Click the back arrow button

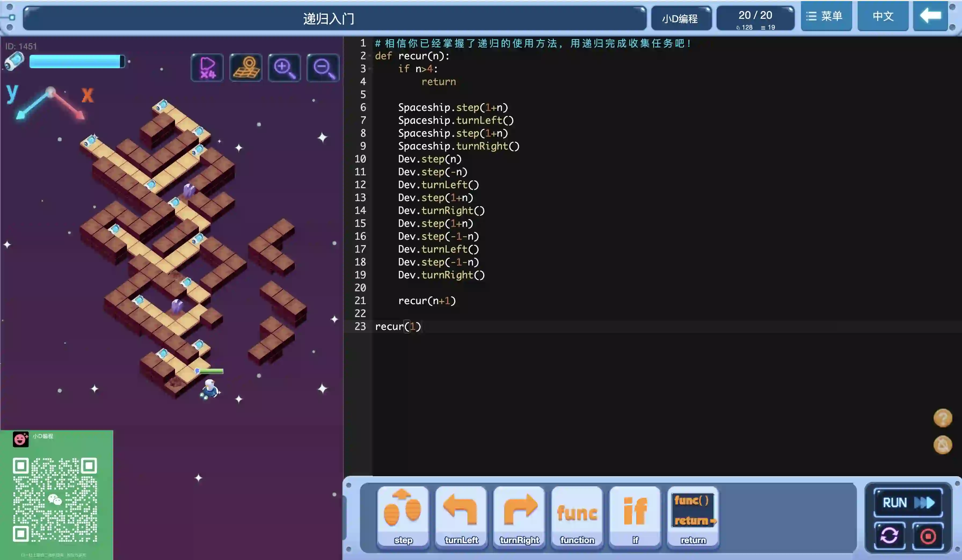click(930, 16)
